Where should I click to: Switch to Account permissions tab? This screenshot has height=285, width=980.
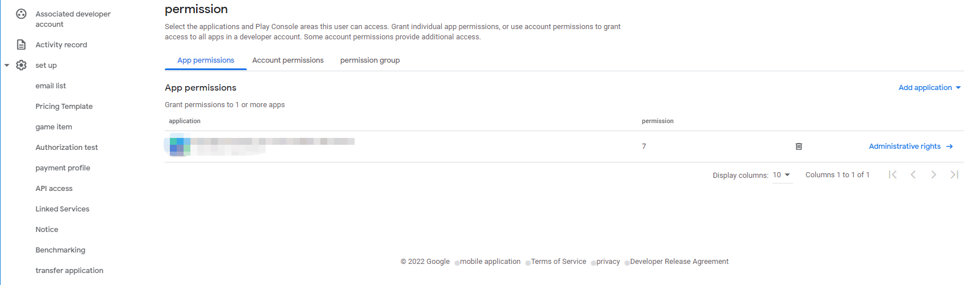click(x=288, y=60)
